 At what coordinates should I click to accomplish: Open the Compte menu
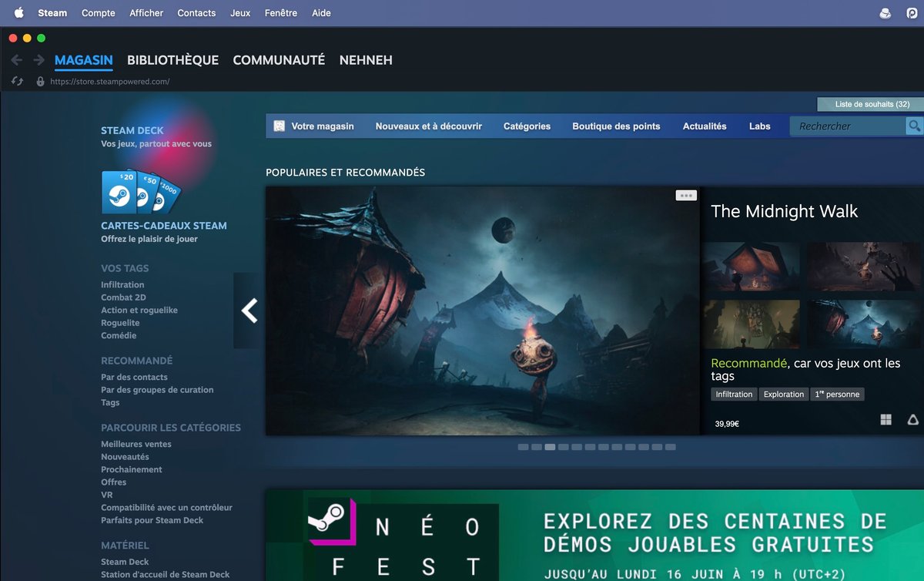click(x=99, y=13)
